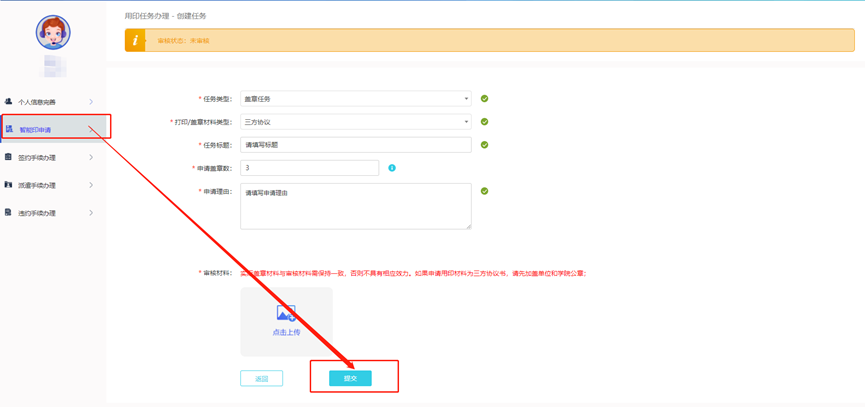Click the blue info icon beside 申请盖章数
The image size is (865, 407).
pos(392,168)
